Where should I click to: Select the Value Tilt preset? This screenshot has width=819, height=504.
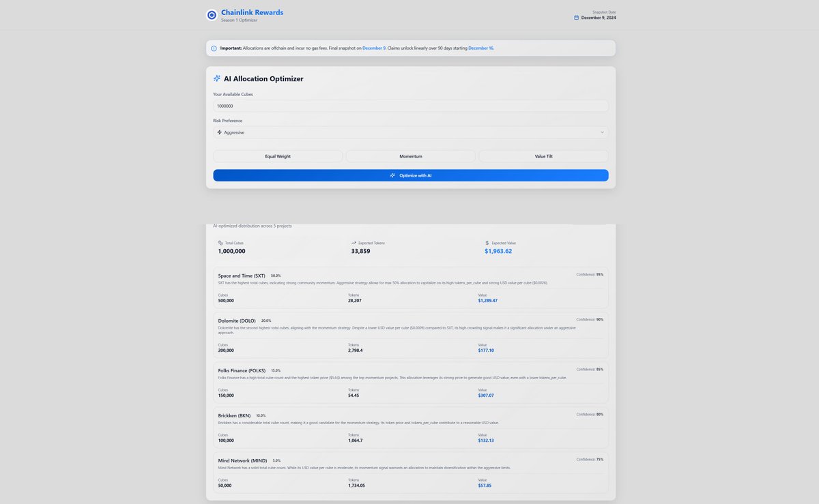(544, 156)
